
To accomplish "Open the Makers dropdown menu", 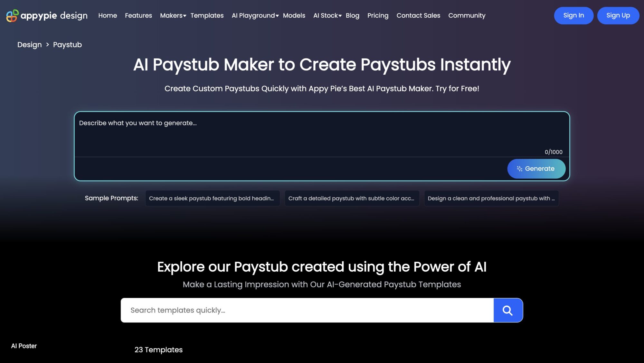I will [173, 15].
